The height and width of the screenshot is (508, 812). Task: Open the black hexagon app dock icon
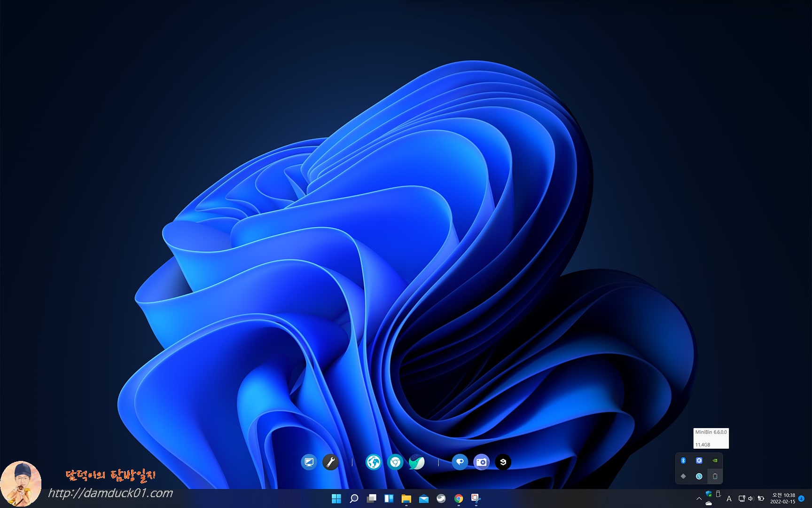(503, 462)
